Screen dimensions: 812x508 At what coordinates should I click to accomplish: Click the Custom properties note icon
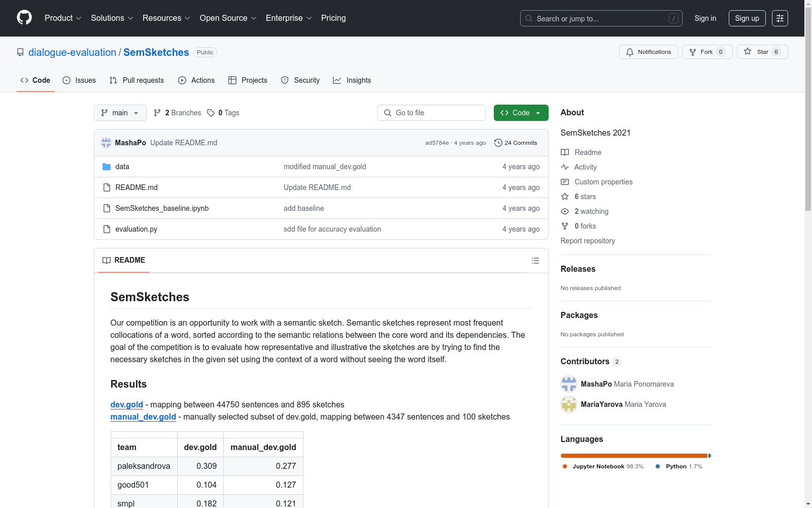565,182
